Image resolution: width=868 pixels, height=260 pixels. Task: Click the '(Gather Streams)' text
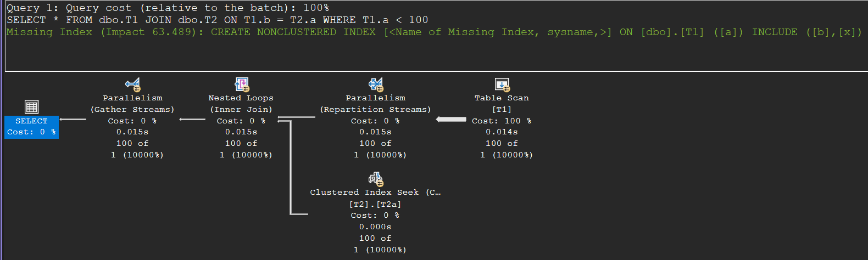[132, 110]
